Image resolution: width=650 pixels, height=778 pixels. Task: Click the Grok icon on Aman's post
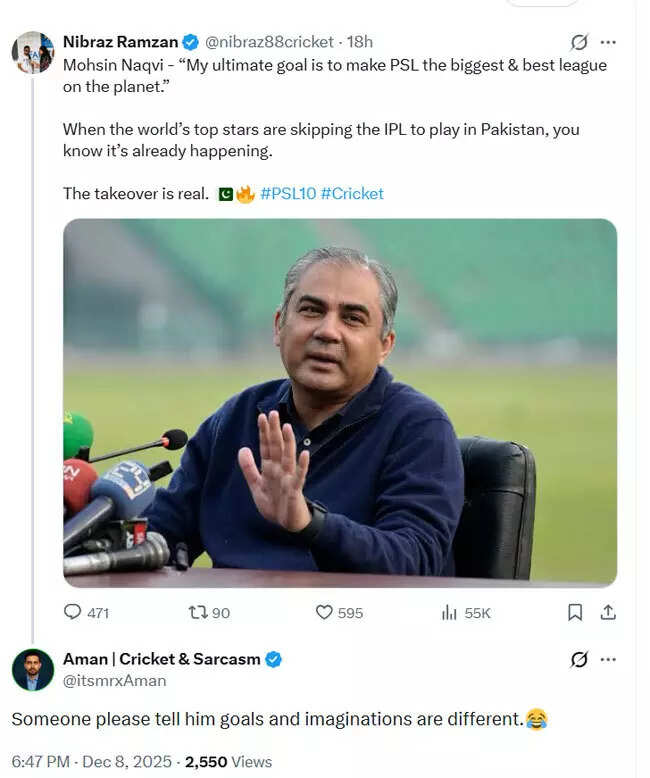coord(578,659)
